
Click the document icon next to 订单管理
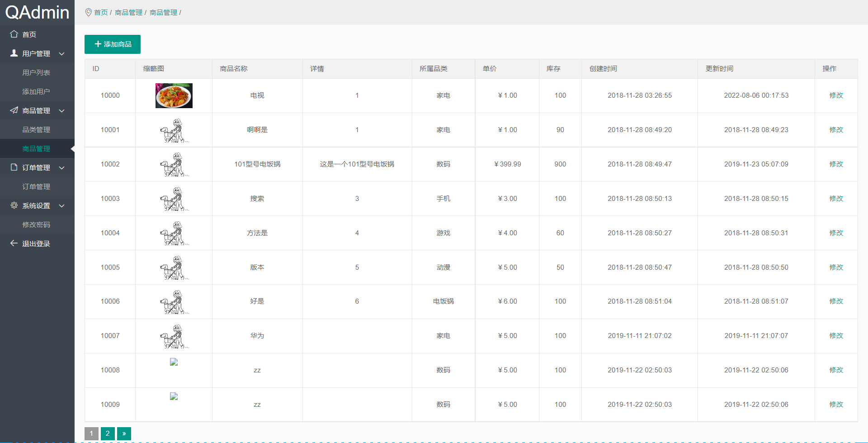(14, 167)
